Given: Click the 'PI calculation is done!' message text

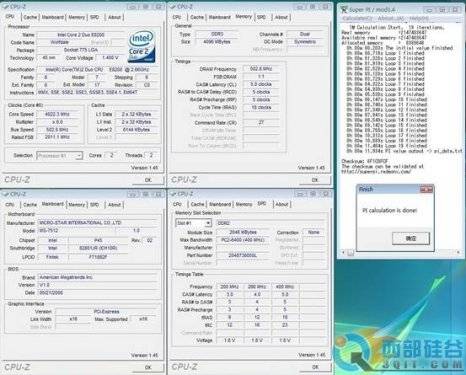Looking at the screenshot, I should click(x=390, y=211).
